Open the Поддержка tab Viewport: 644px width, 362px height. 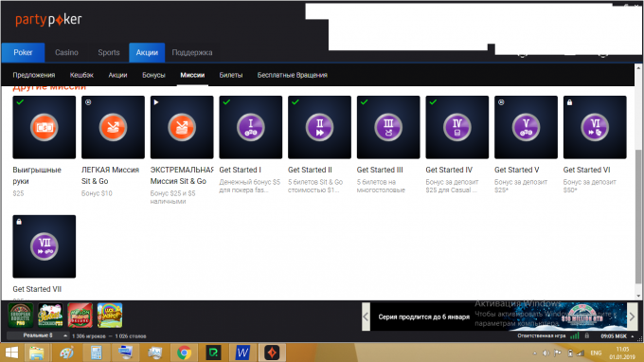coord(192,53)
